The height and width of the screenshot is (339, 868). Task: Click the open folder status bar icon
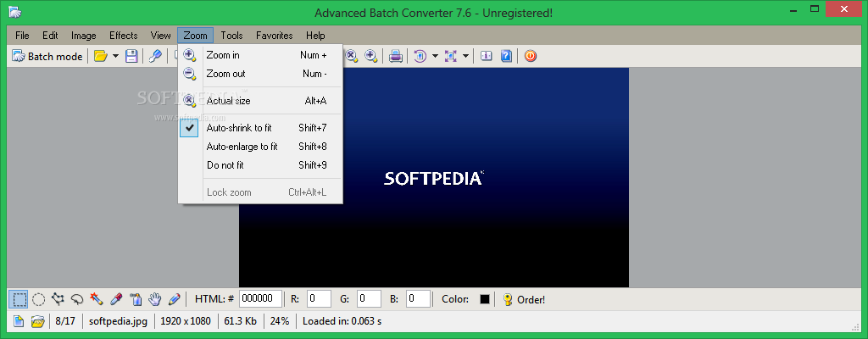pyautogui.click(x=37, y=321)
